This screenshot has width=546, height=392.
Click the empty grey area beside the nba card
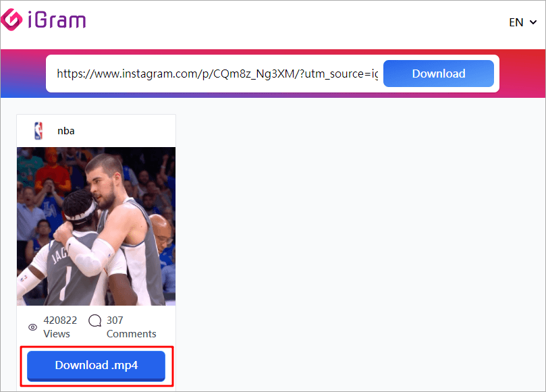[x=358, y=244]
